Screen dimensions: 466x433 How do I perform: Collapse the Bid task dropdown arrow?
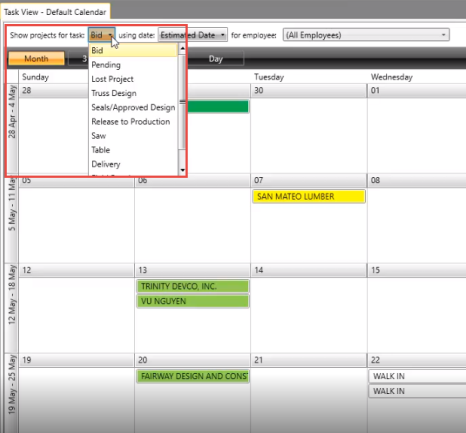(110, 35)
